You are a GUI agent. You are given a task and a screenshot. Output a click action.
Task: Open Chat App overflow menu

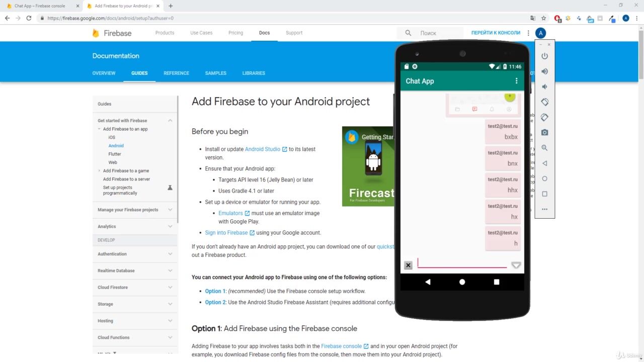516,81
